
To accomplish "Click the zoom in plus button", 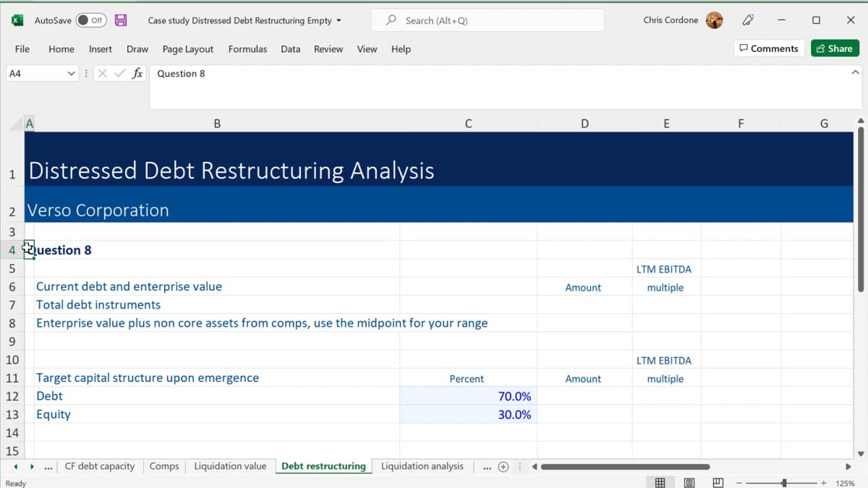I will click(823, 482).
